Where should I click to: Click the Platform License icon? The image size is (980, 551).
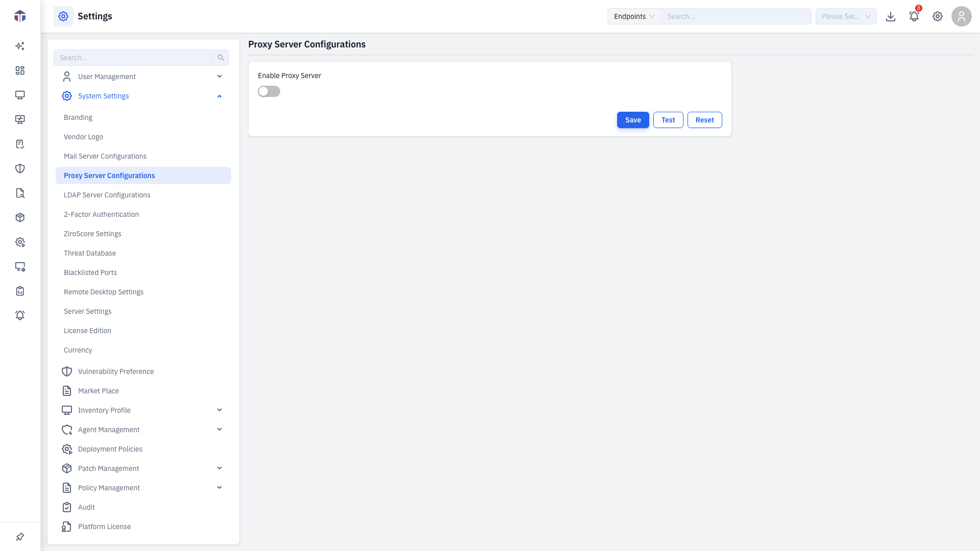[67, 527]
